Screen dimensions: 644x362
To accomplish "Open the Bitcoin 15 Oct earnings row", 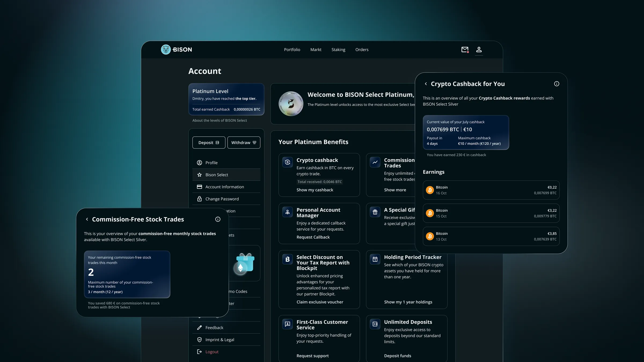I will coord(491,213).
